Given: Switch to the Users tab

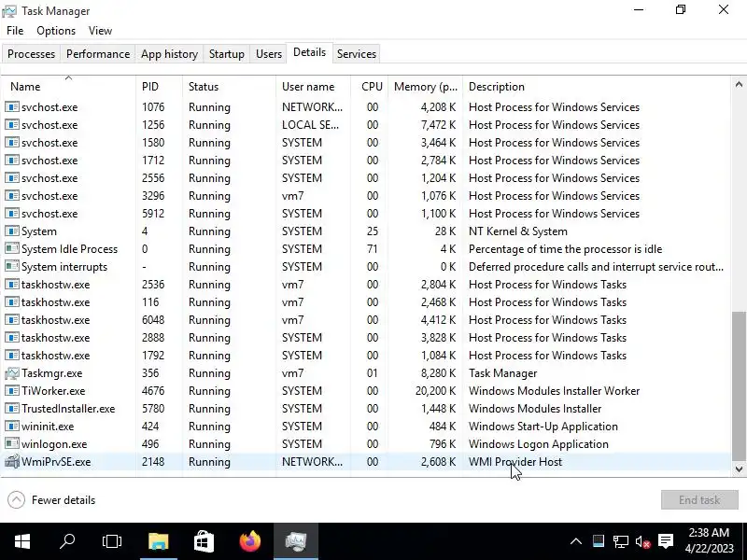Looking at the screenshot, I should tap(269, 54).
